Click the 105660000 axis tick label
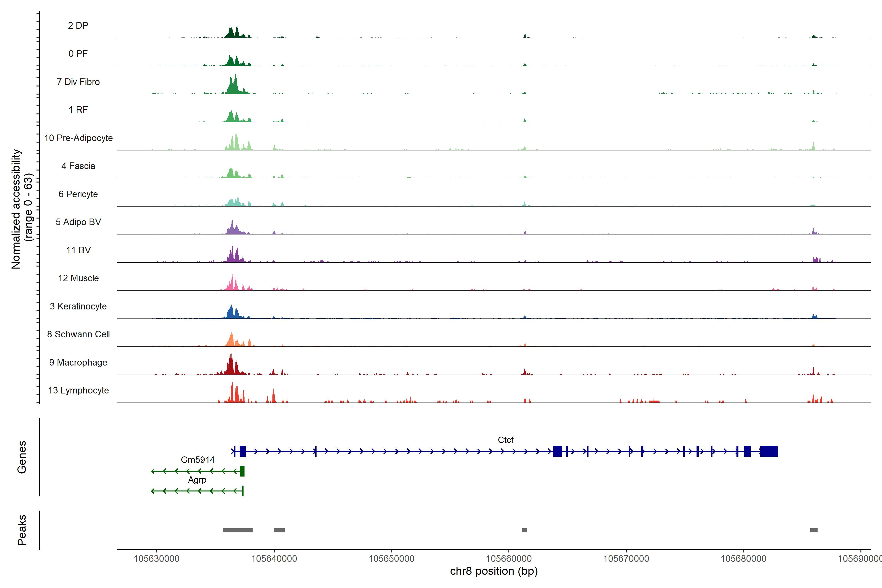 pyautogui.click(x=509, y=558)
